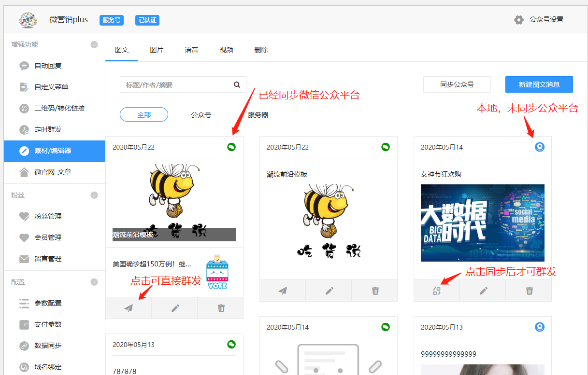588x375 pixels.
Task: Sync 女神节狂欢购 card via sync icon
Action: click(437, 291)
